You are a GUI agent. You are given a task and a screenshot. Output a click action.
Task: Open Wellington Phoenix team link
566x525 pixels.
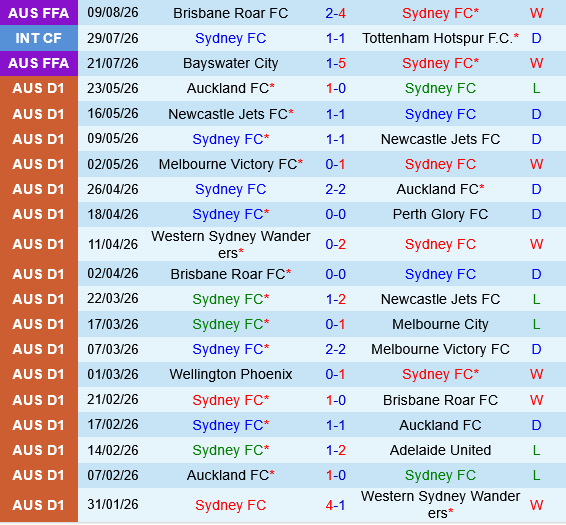pyautogui.click(x=231, y=374)
